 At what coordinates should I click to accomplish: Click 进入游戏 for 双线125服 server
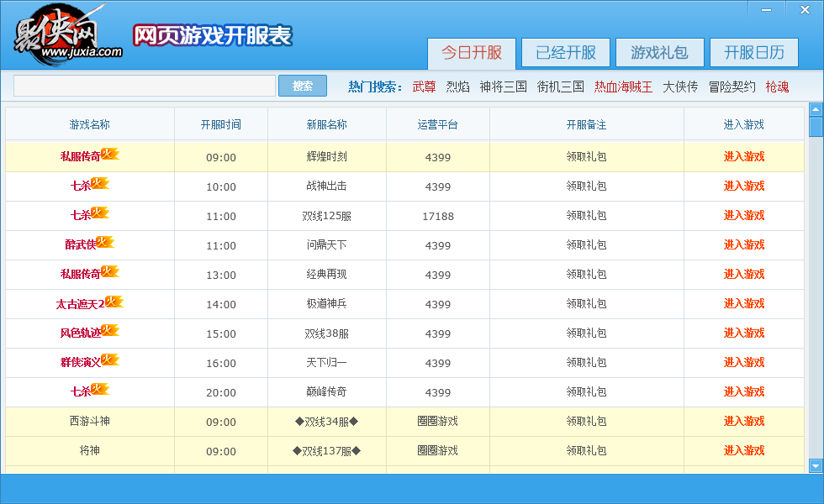click(743, 215)
